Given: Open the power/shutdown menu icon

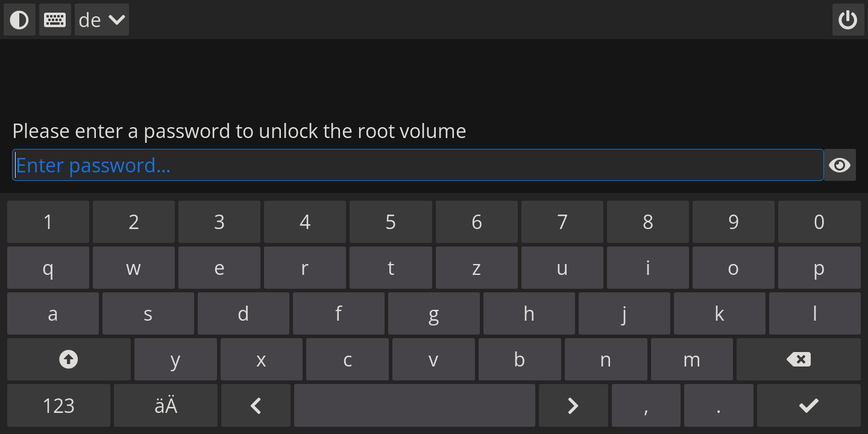Looking at the screenshot, I should (848, 20).
